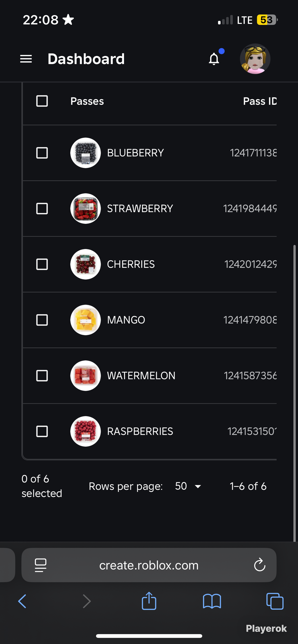Image resolution: width=298 pixels, height=644 pixels.
Task: Click the Passes column header
Action: (x=87, y=101)
